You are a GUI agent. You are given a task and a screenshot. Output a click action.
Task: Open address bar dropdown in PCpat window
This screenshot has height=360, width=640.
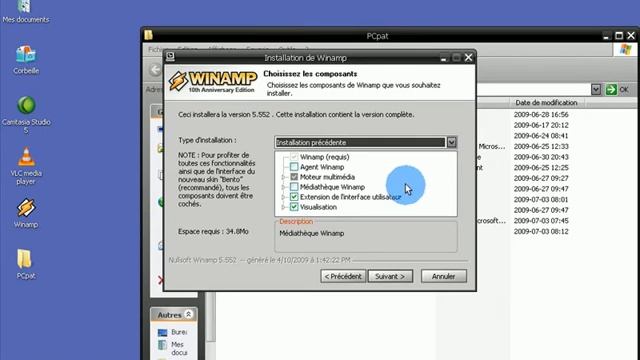pos(596,89)
